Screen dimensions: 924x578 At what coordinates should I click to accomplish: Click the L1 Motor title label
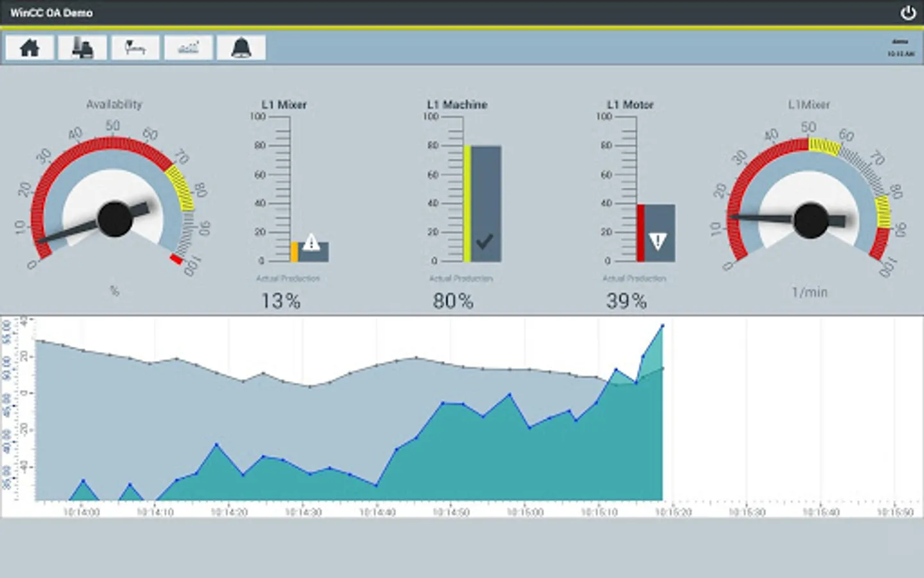(630, 105)
